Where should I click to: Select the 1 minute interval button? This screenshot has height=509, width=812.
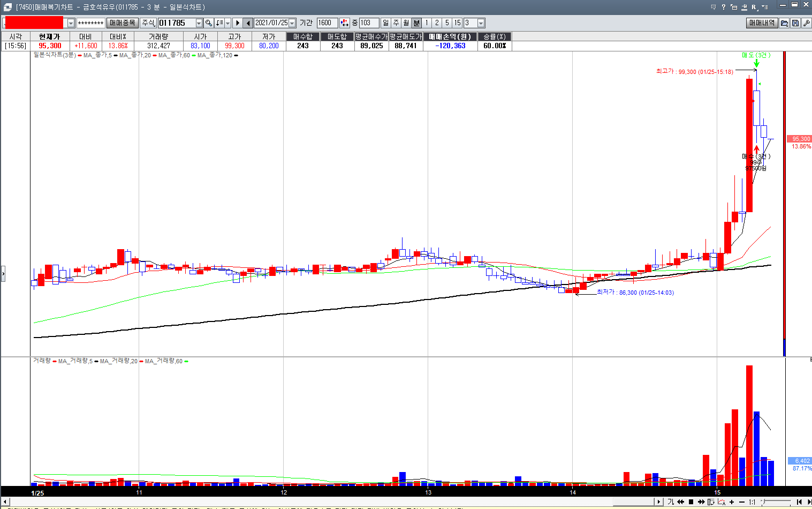[427, 23]
